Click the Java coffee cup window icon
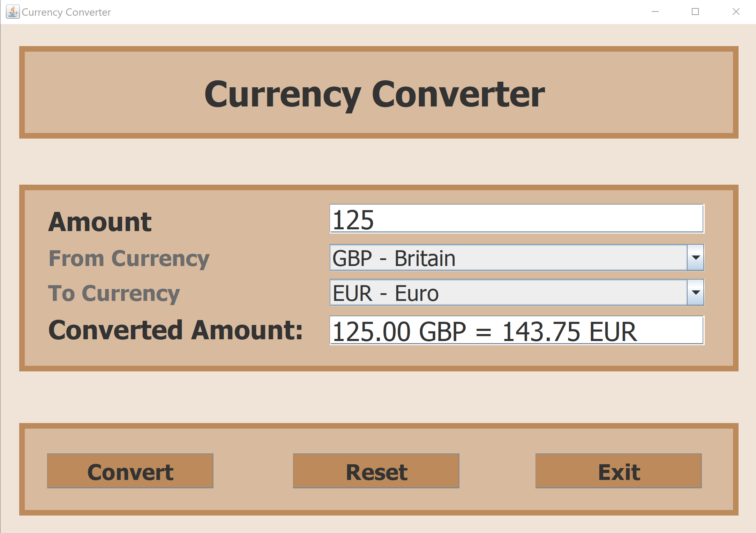756x533 pixels. tap(13, 12)
